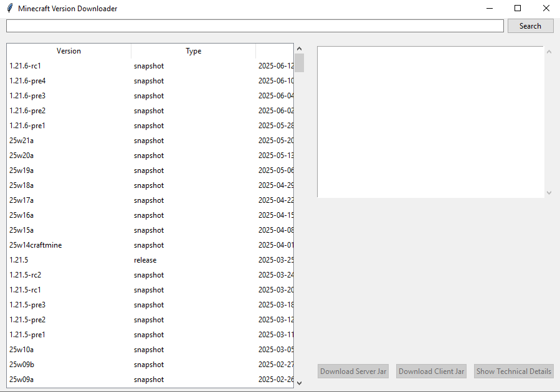Image resolution: width=560 pixels, height=392 pixels.
Task: Select the 25w09b snapshot row
Action: point(150,365)
